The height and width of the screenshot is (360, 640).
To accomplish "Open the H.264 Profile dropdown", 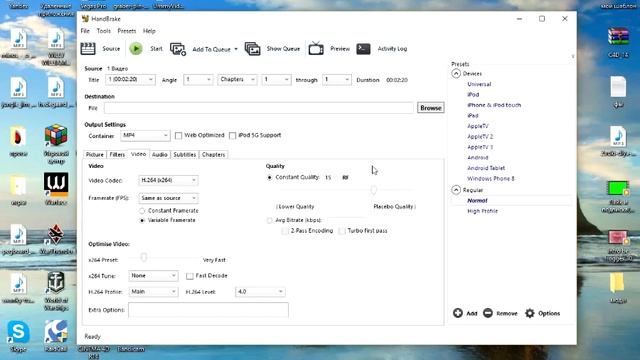I will point(153,292).
